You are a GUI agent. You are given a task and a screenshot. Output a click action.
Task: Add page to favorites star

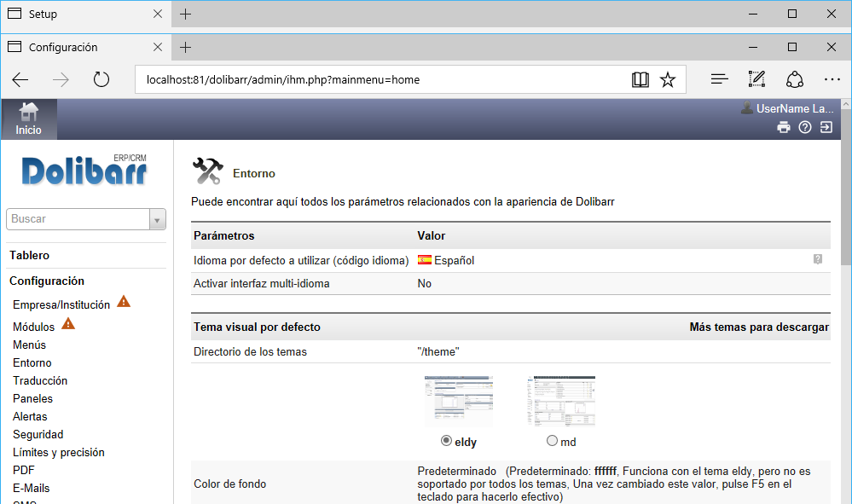click(x=667, y=79)
